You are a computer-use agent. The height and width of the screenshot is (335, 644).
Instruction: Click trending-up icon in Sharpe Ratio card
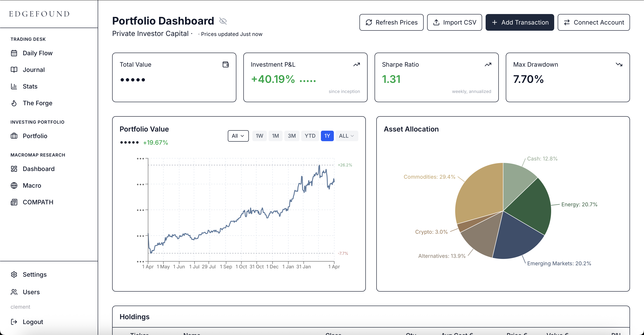tap(488, 64)
